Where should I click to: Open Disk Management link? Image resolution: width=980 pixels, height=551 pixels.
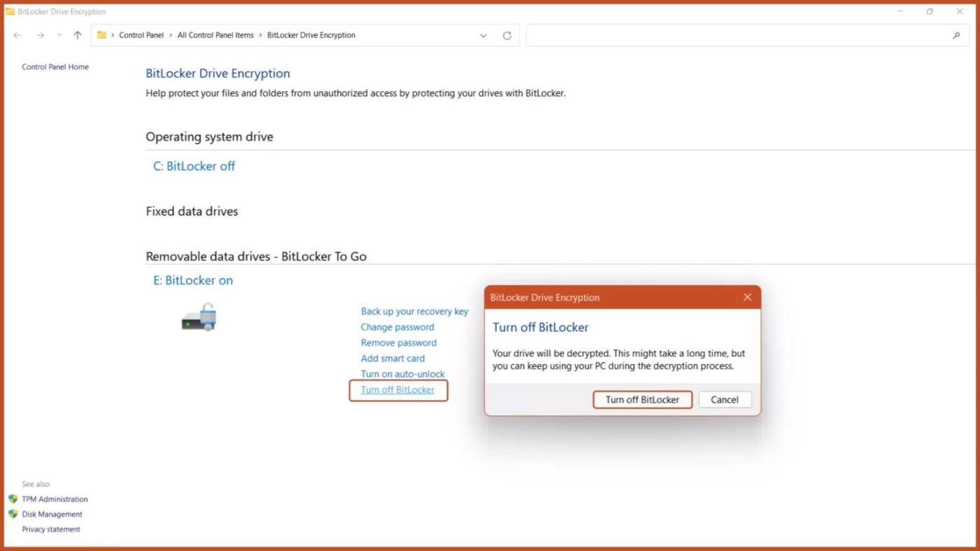pyautogui.click(x=52, y=515)
